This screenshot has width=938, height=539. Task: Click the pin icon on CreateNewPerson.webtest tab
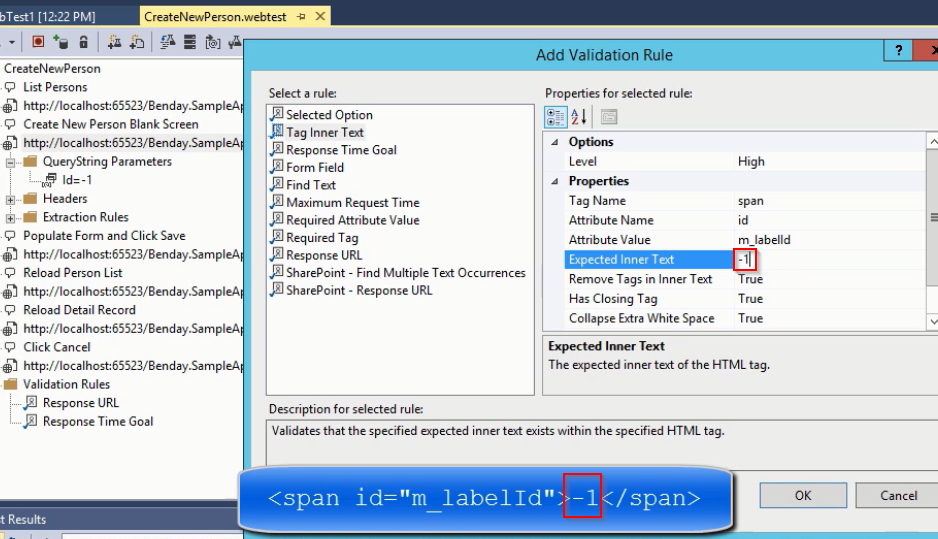[x=301, y=17]
